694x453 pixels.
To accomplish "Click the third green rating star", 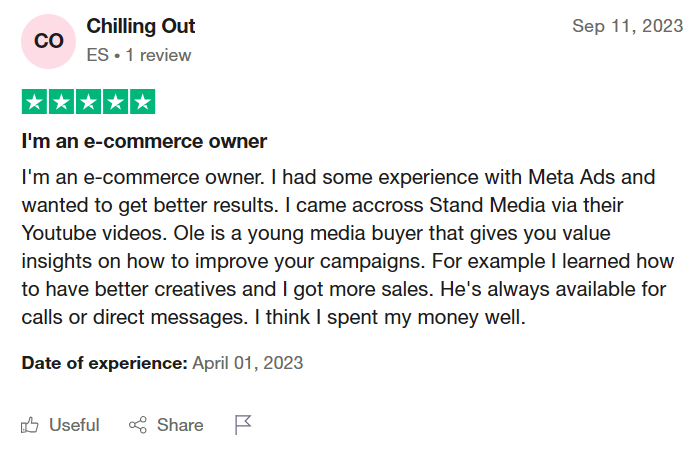I will click(88, 101).
